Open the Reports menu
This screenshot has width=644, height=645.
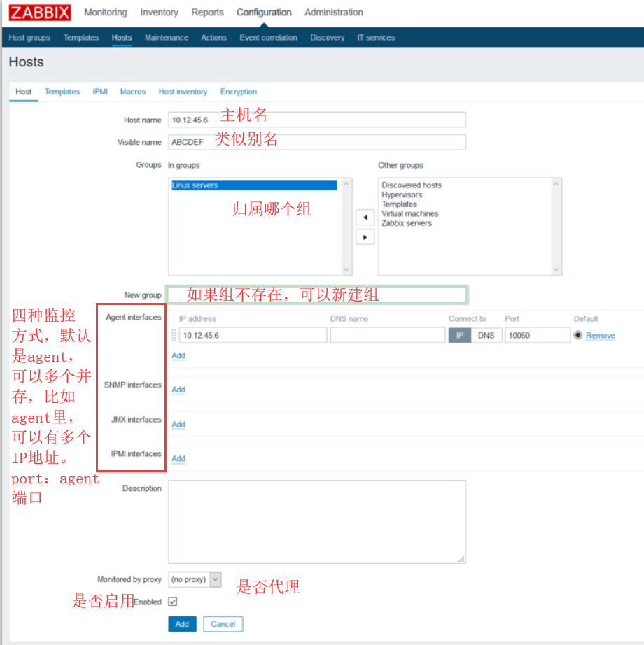(207, 13)
